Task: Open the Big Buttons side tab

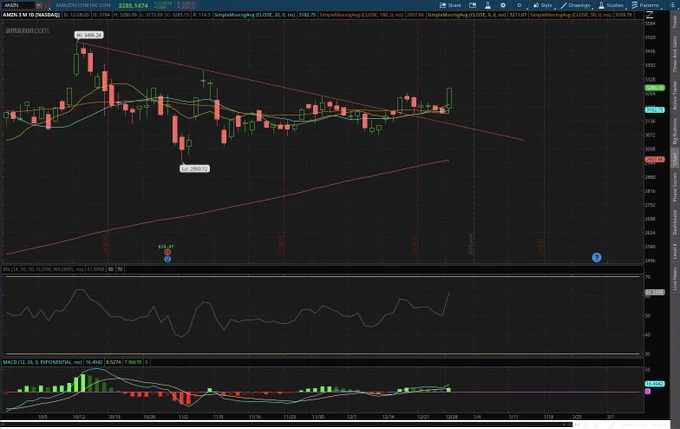Action: click(x=675, y=131)
